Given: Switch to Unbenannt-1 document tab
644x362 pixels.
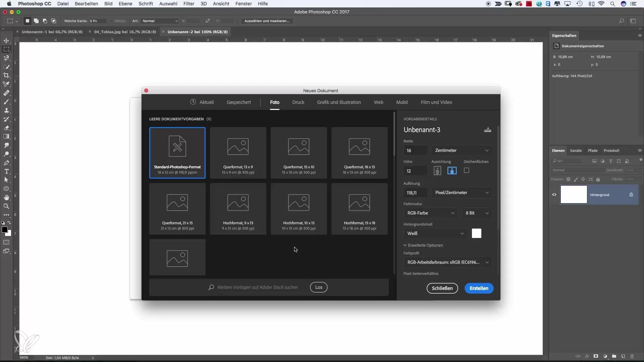Looking at the screenshot, I should point(52,32).
